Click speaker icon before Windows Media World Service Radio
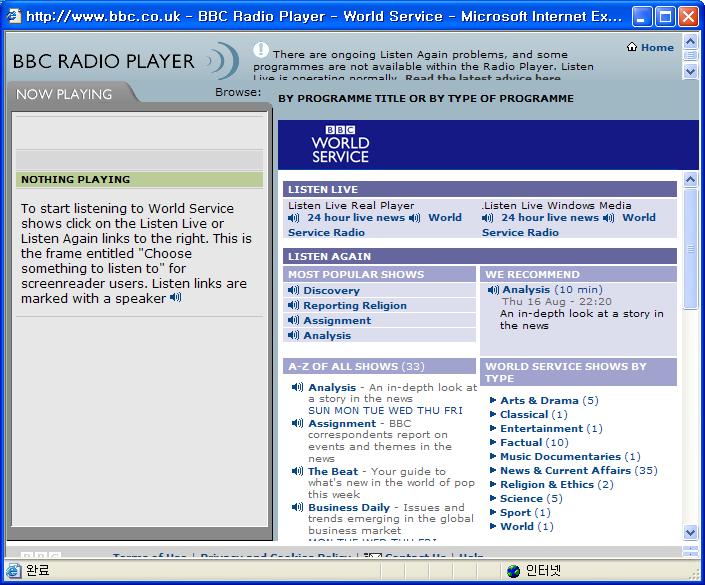The height and width of the screenshot is (585, 705). tap(608, 218)
